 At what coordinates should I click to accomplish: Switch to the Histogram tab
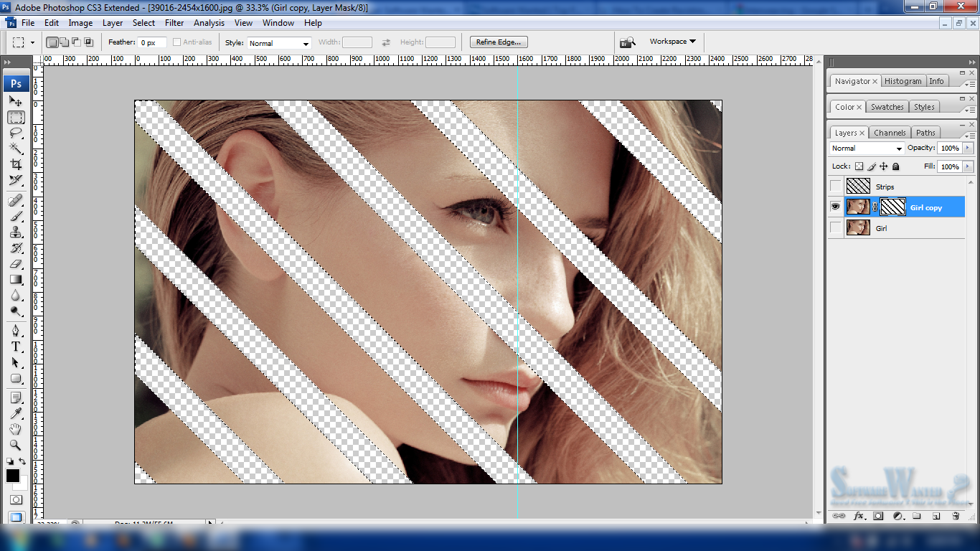pyautogui.click(x=903, y=81)
